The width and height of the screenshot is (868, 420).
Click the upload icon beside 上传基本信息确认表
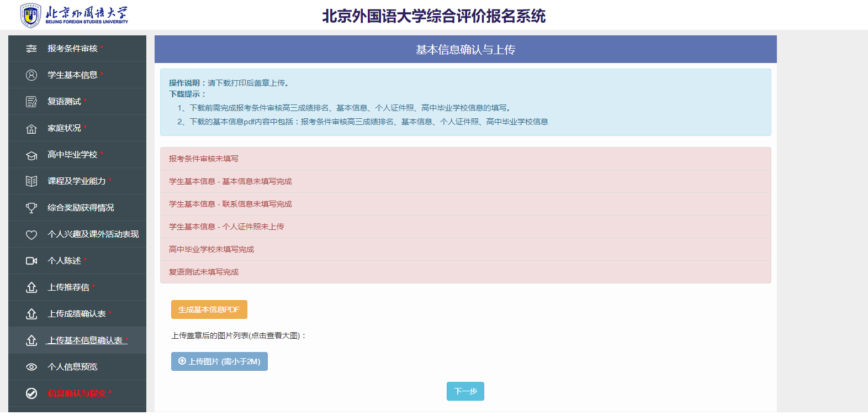click(31, 340)
